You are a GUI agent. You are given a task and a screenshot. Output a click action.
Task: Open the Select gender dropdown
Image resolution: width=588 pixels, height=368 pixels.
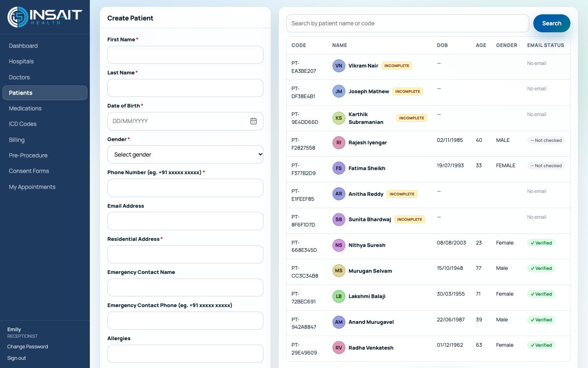click(x=185, y=155)
